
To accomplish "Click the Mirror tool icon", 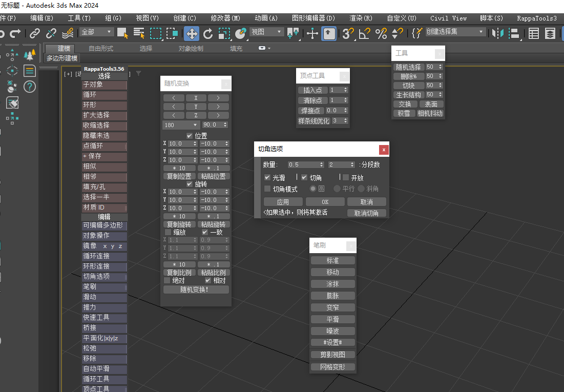I will 498,33.
